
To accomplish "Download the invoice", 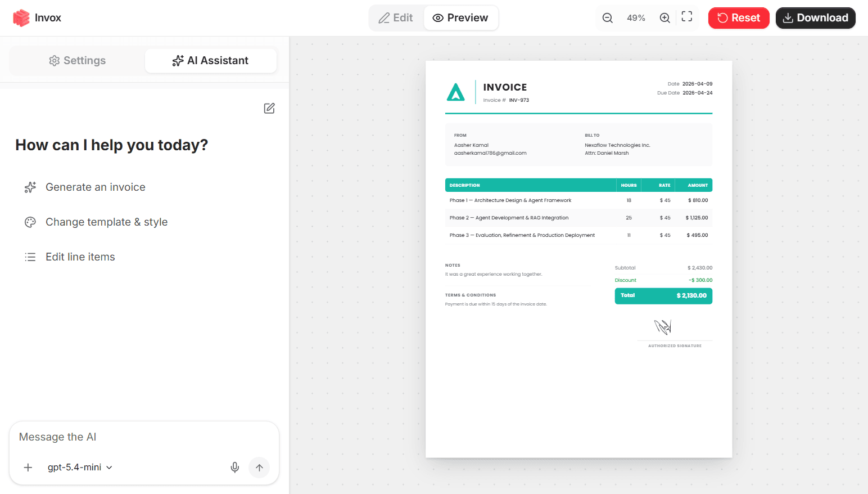I will 815,17.
